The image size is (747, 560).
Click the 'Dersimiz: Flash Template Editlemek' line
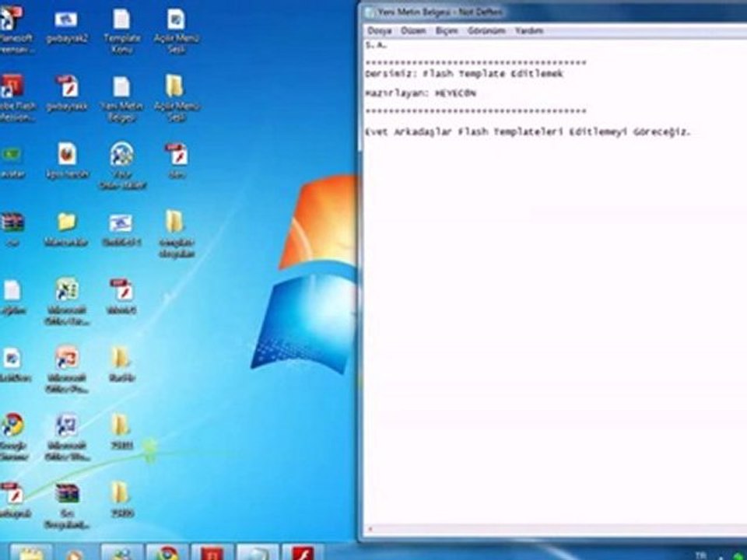(464, 74)
